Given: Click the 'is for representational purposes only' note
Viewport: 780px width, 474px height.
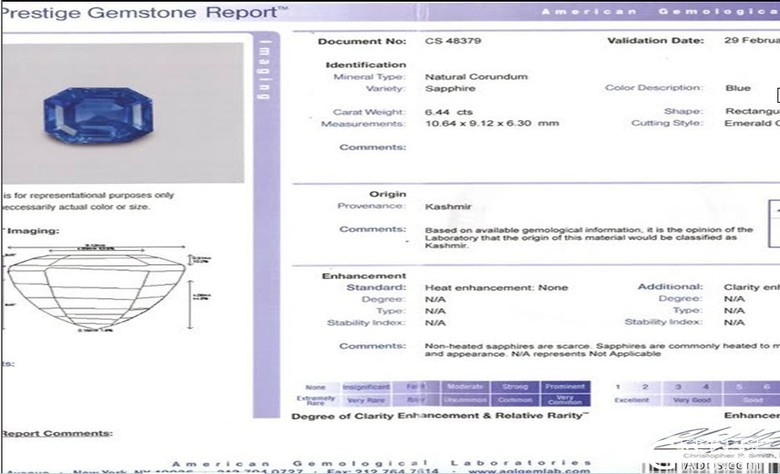Looking at the screenshot, I should click(x=89, y=195).
